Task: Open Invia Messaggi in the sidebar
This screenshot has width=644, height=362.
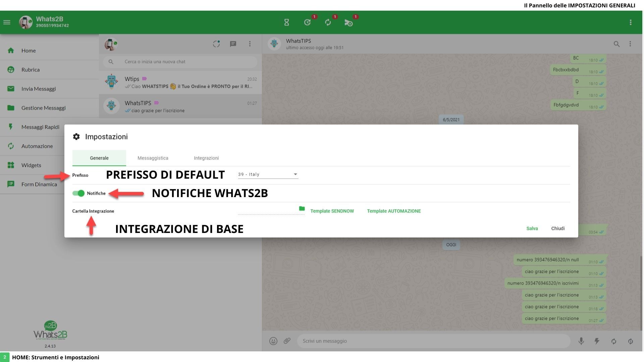Action: point(49,89)
